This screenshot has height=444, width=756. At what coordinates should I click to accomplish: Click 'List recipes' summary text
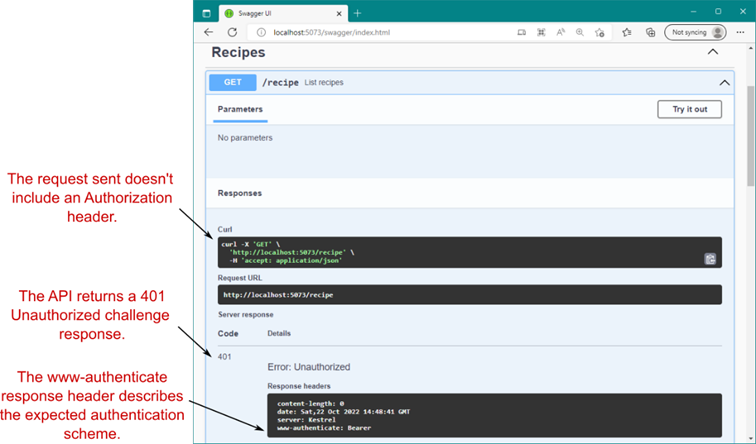coord(324,82)
